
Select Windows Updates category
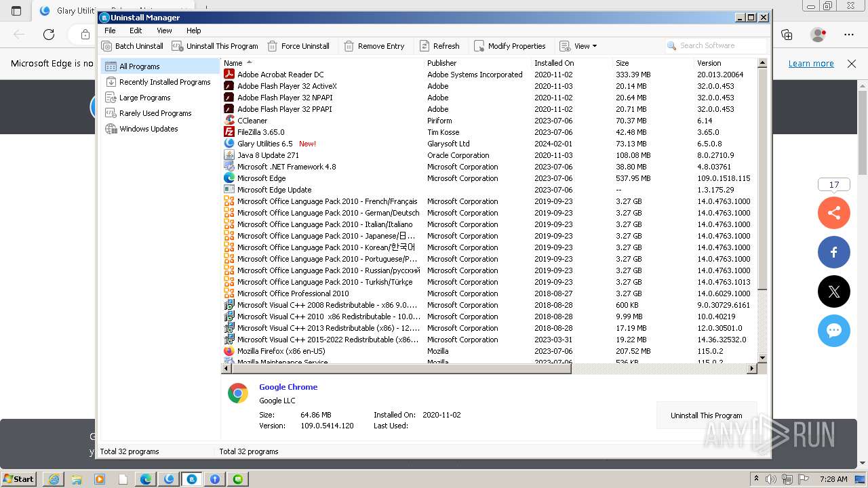[160, 129]
